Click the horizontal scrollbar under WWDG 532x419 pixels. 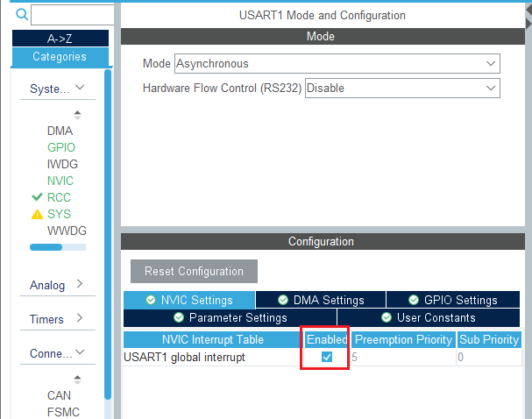[58, 247]
